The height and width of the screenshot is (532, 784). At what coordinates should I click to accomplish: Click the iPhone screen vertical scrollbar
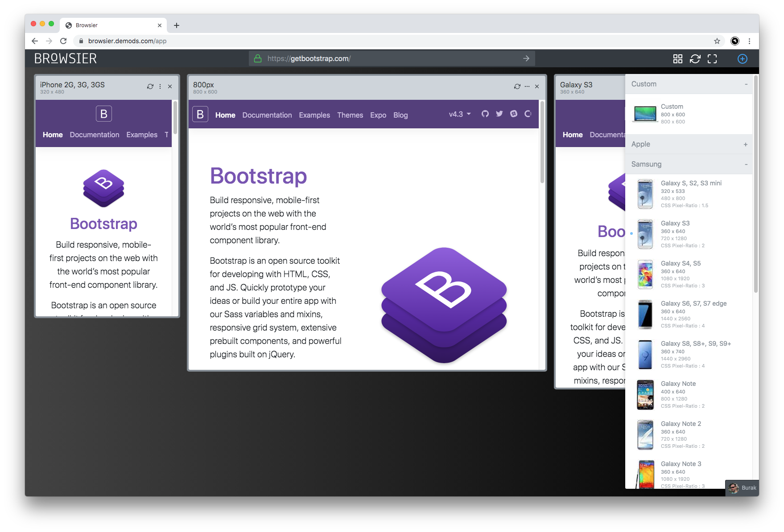[175, 118]
